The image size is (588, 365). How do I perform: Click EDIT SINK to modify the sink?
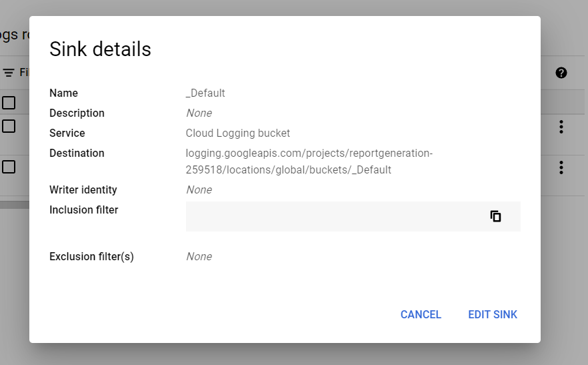(x=492, y=314)
